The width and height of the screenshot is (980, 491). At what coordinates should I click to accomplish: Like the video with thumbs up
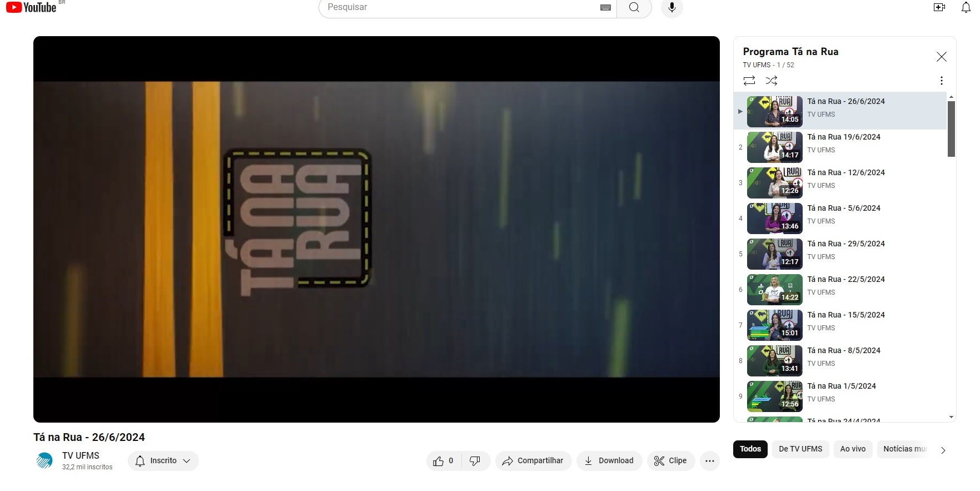444,461
